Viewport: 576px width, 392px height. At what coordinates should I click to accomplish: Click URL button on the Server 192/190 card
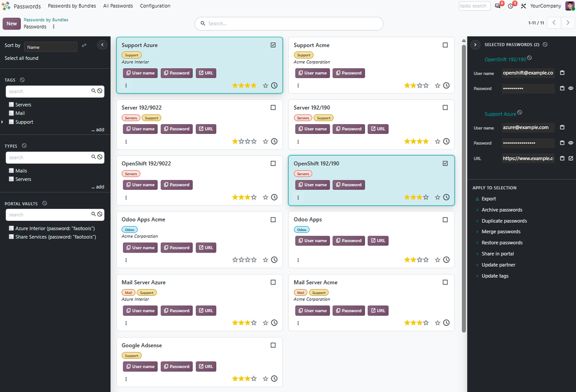[378, 129]
